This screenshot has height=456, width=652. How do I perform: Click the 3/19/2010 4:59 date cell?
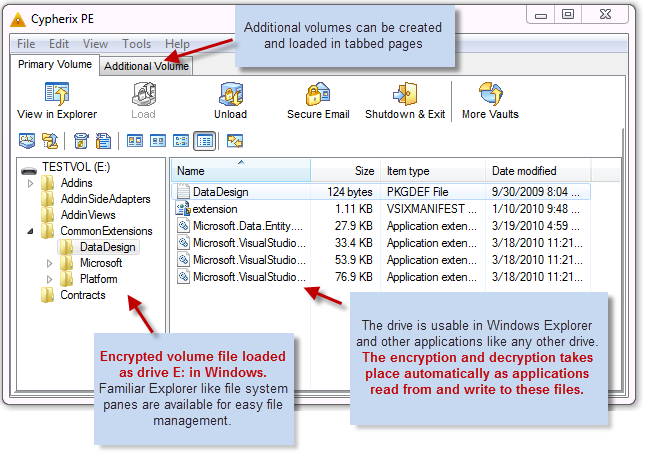click(536, 226)
